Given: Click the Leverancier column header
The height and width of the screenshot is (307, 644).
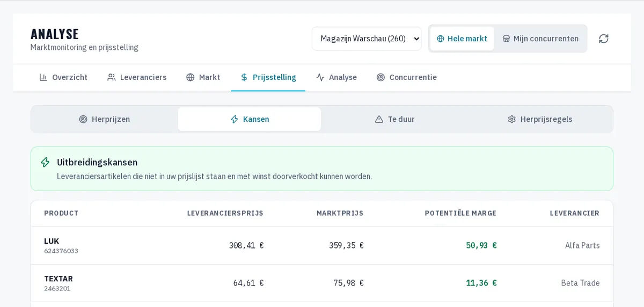Looking at the screenshot, I should click(x=575, y=213).
